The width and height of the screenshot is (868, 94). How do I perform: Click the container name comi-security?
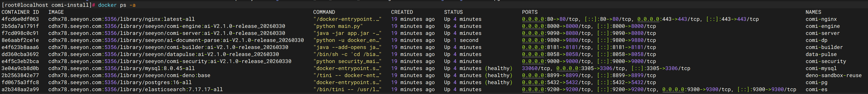(826, 61)
